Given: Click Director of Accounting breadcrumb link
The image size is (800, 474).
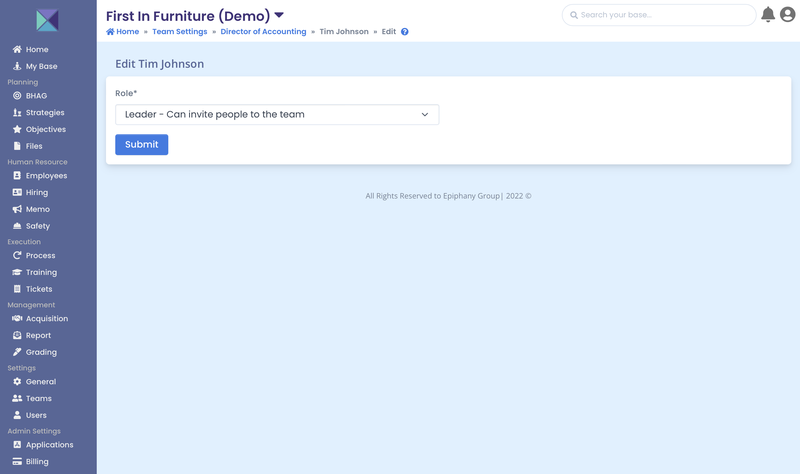Looking at the screenshot, I should pyautogui.click(x=263, y=32).
